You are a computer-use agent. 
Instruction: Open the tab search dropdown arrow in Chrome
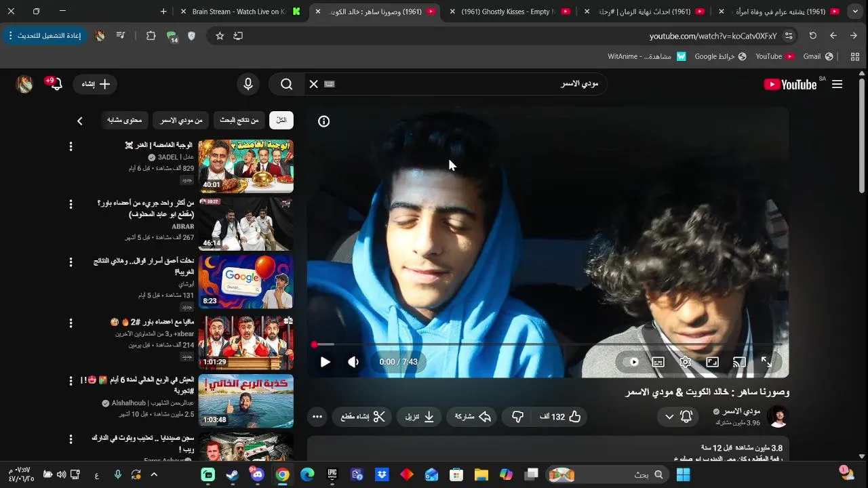856,12
